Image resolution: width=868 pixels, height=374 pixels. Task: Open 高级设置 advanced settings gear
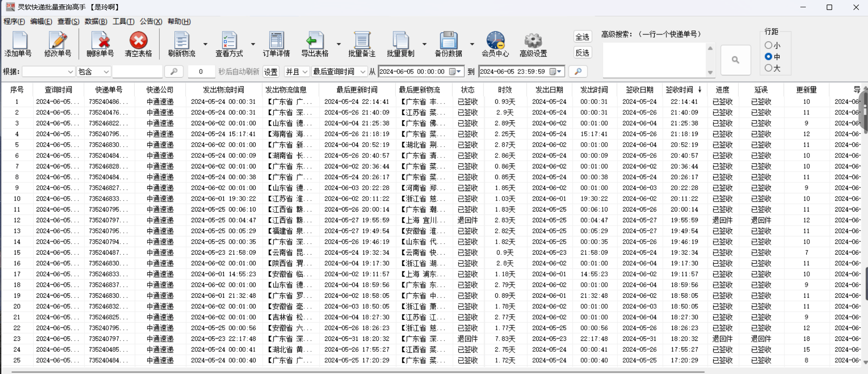click(x=533, y=44)
